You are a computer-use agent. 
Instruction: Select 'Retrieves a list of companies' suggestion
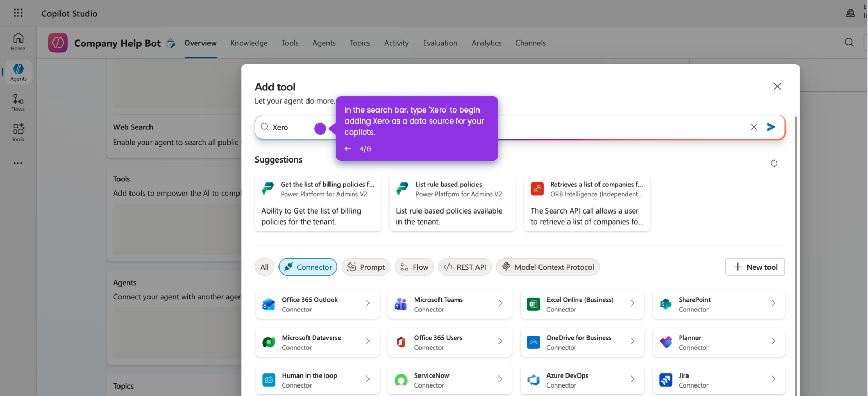587,203
